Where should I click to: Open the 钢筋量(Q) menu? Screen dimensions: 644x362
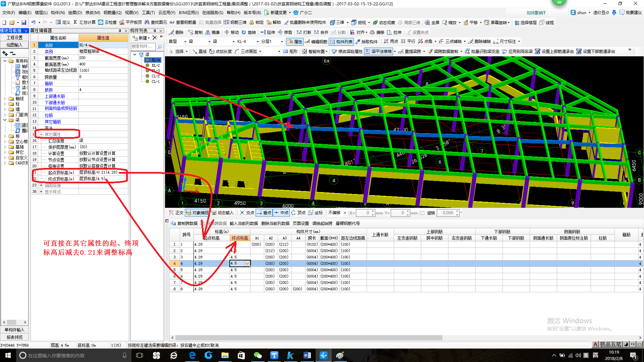coord(112,13)
